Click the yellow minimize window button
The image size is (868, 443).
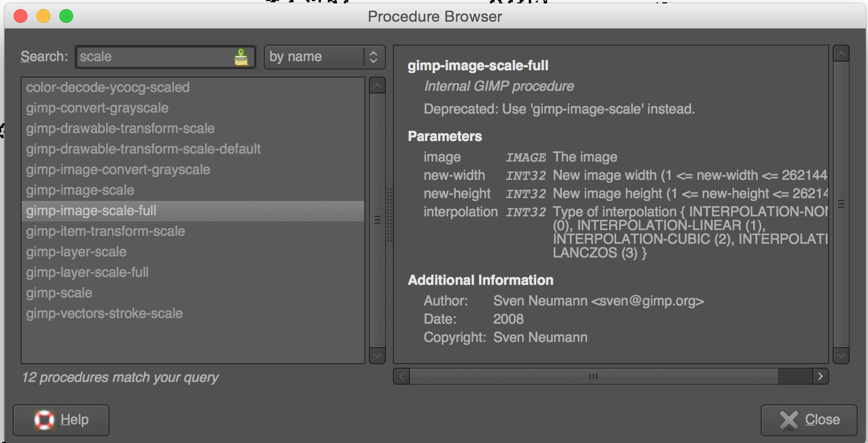pyautogui.click(x=43, y=16)
